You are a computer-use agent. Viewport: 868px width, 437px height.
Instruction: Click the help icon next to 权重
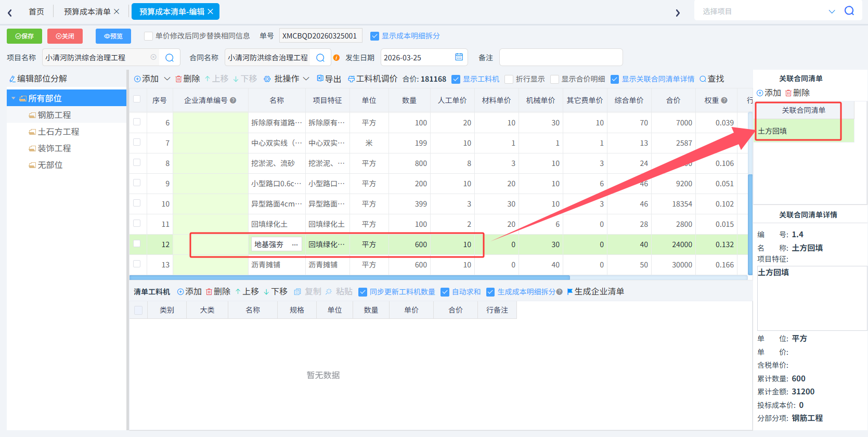tap(724, 100)
